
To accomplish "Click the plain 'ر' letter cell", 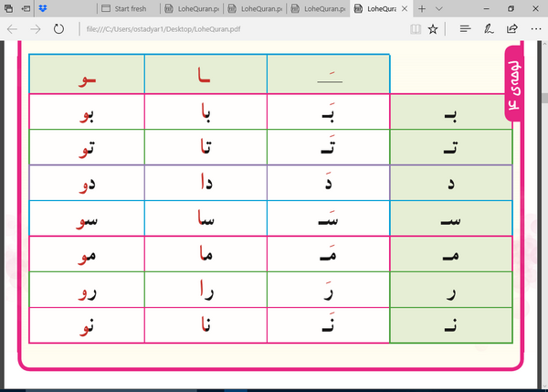I will [x=451, y=290].
